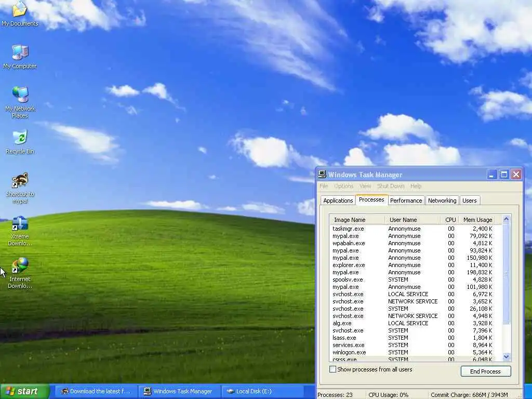532x399 pixels.
Task: Open the Shut Down menu
Action: tap(391, 186)
